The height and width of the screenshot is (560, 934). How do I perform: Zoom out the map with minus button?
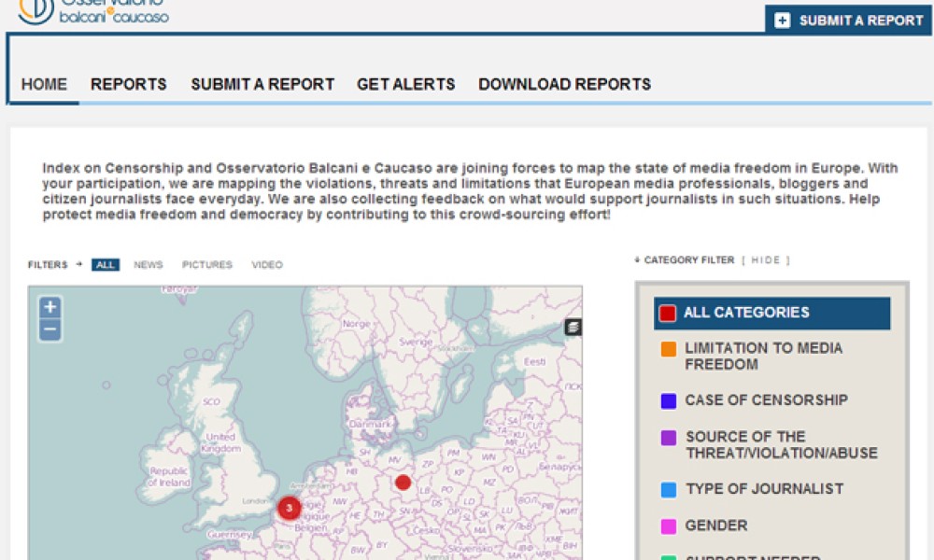tap(50, 329)
